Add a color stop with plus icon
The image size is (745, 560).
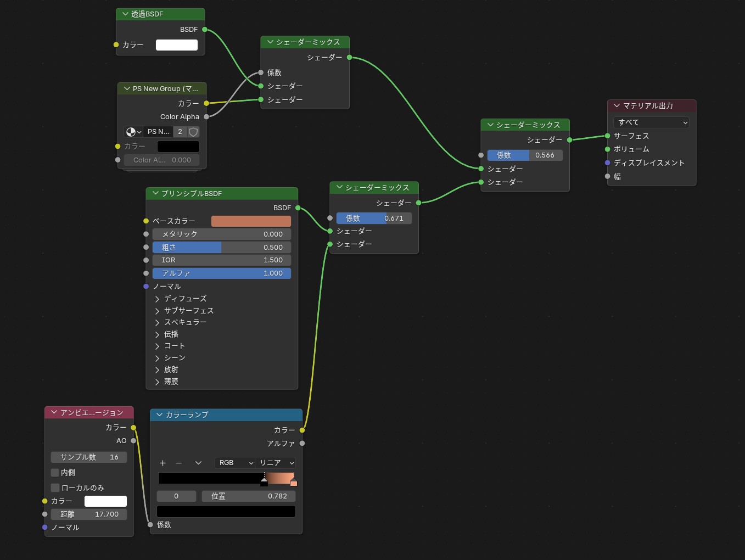click(x=163, y=463)
